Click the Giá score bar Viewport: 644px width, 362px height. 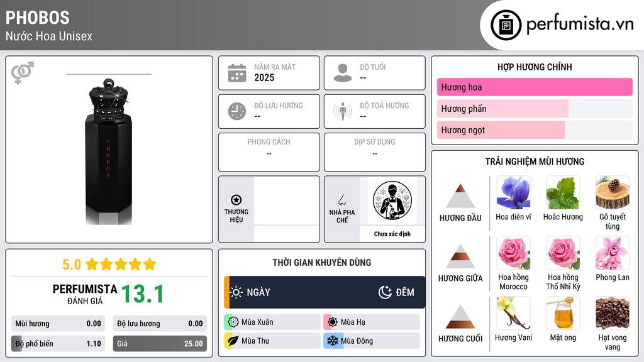point(160,344)
